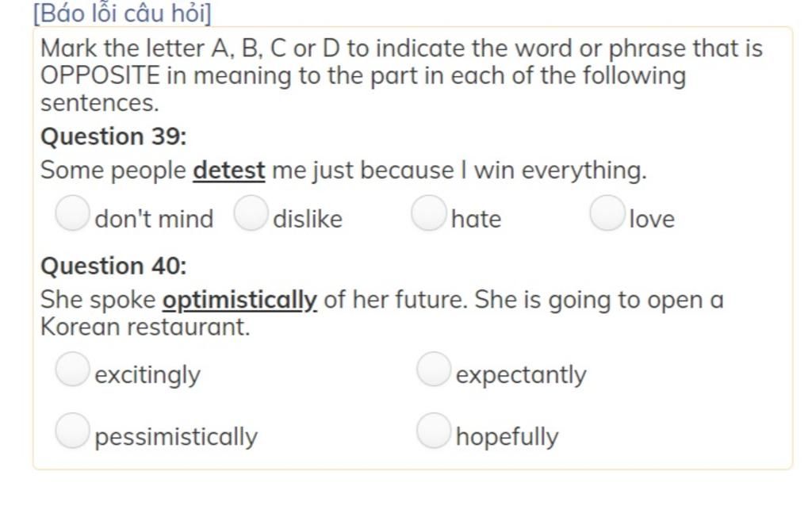812x506 pixels.
Task: Click the underlined word "optimistically"
Action: click(x=239, y=301)
